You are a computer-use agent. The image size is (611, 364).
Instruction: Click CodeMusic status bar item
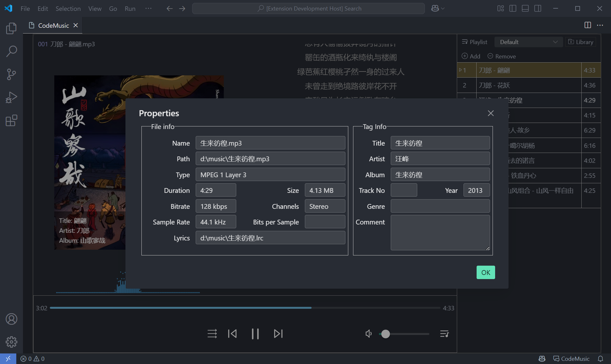[571, 359]
